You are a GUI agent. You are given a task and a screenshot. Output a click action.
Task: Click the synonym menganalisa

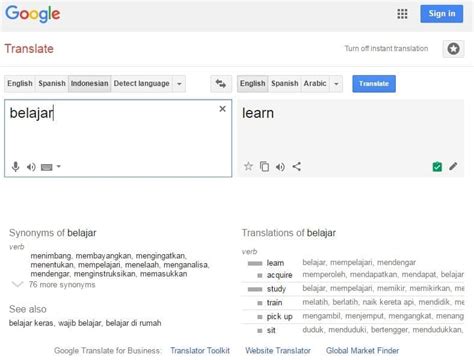tap(186, 265)
